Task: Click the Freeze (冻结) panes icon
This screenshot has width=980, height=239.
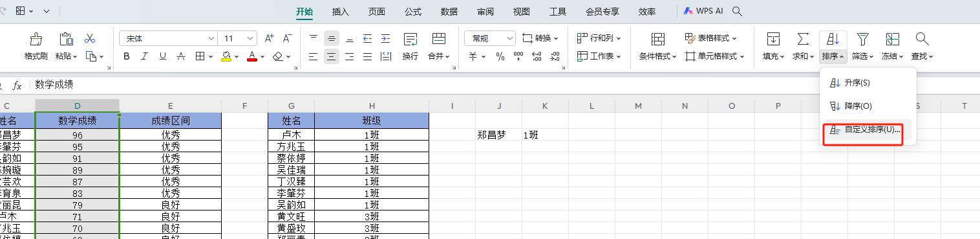Action: click(893, 39)
